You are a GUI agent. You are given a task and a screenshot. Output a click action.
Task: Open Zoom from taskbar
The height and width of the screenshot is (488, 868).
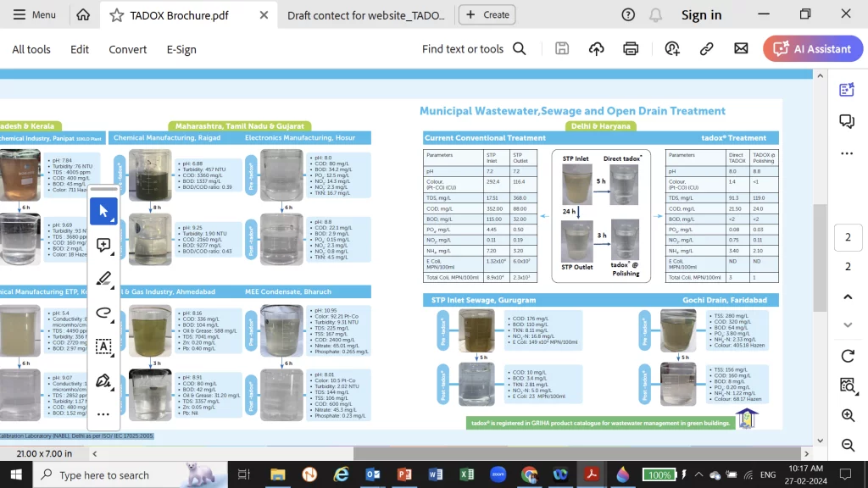[x=498, y=474]
